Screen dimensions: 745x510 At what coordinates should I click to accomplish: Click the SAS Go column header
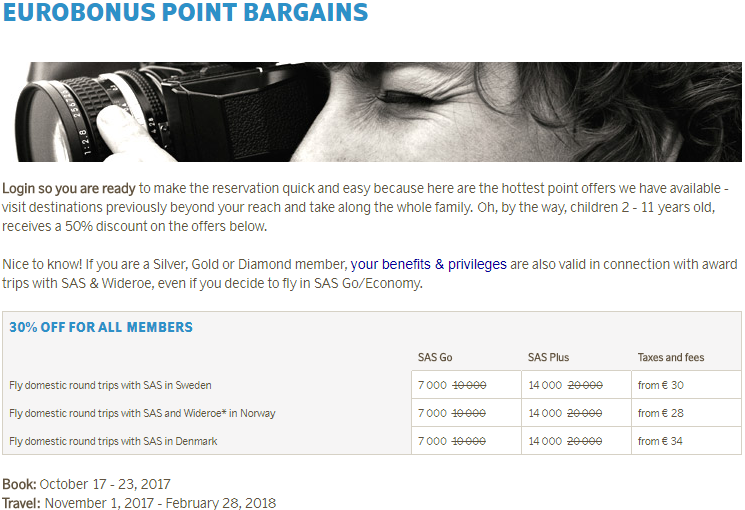pos(435,357)
